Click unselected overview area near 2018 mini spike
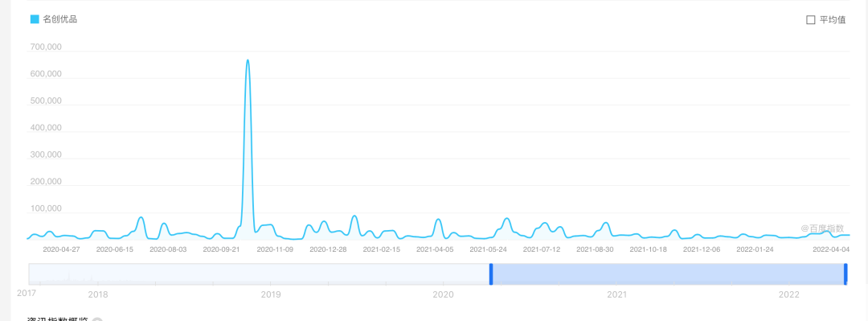 [x=69, y=274]
